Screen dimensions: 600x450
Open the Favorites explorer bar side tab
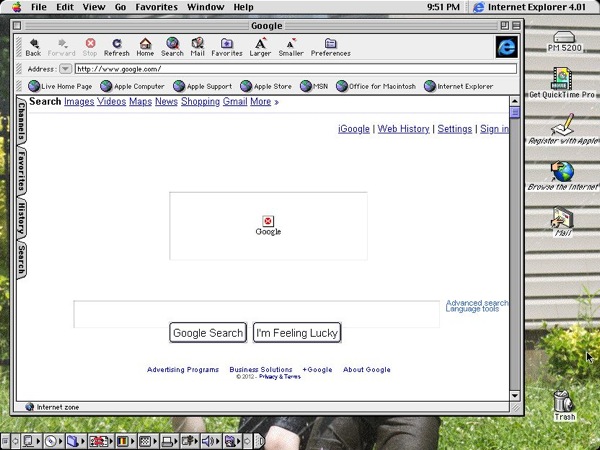pyautogui.click(x=21, y=171)
